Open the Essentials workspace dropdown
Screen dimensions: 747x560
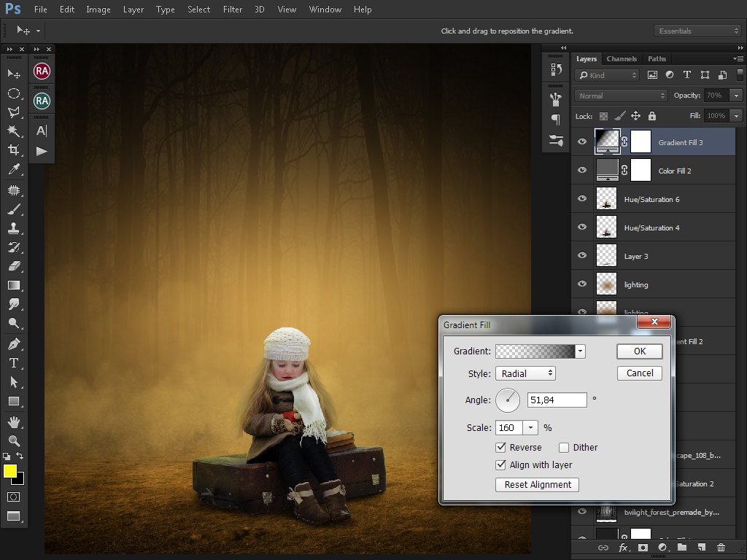click(x=698, y=31)
